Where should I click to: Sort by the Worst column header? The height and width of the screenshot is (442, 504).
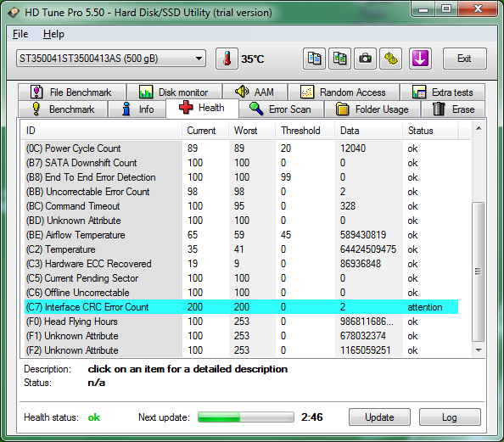(252, 131)
